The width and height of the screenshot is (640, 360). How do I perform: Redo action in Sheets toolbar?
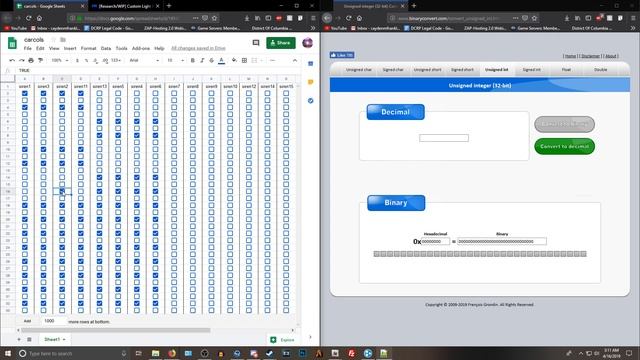tap(21, 60)
